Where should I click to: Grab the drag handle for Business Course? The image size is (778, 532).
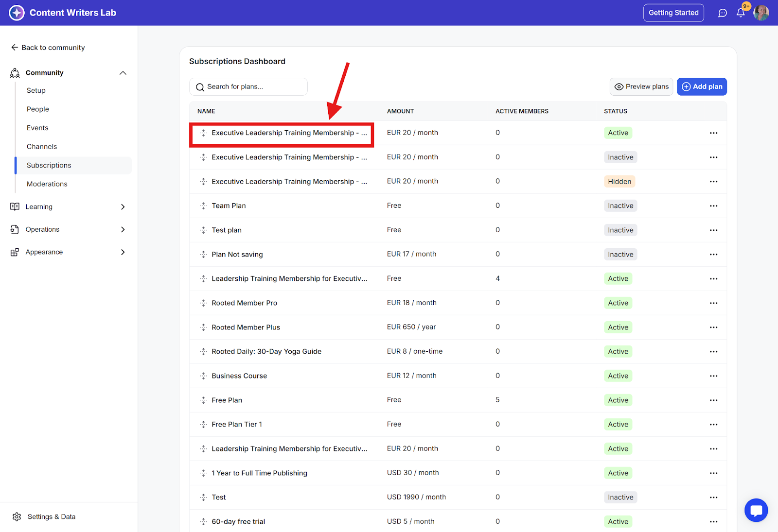click(203, 376)
